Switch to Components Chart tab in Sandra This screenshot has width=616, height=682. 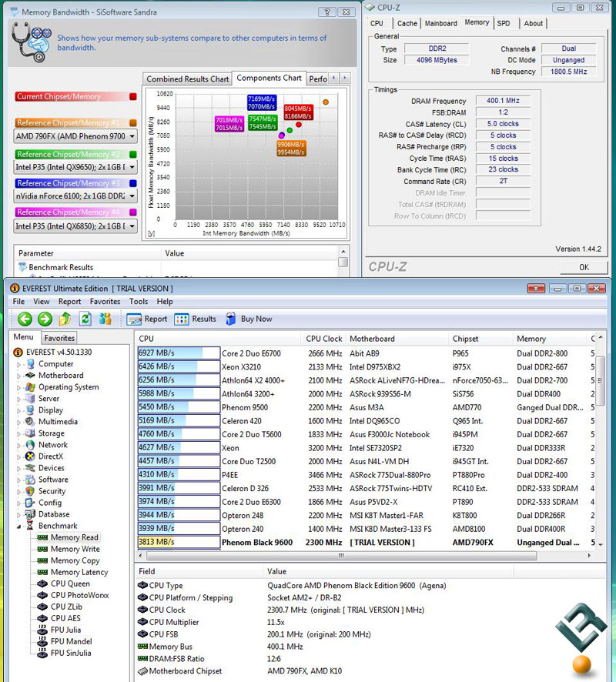click(x=269, y=78)
